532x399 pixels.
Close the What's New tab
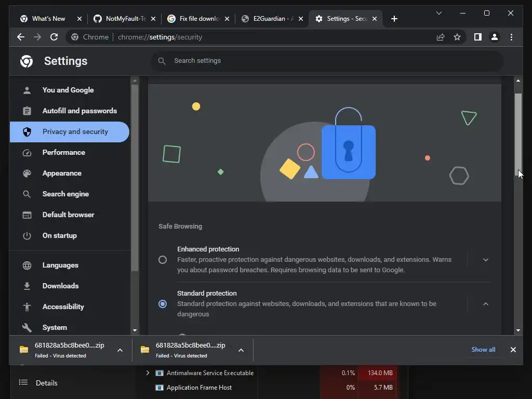79,19
